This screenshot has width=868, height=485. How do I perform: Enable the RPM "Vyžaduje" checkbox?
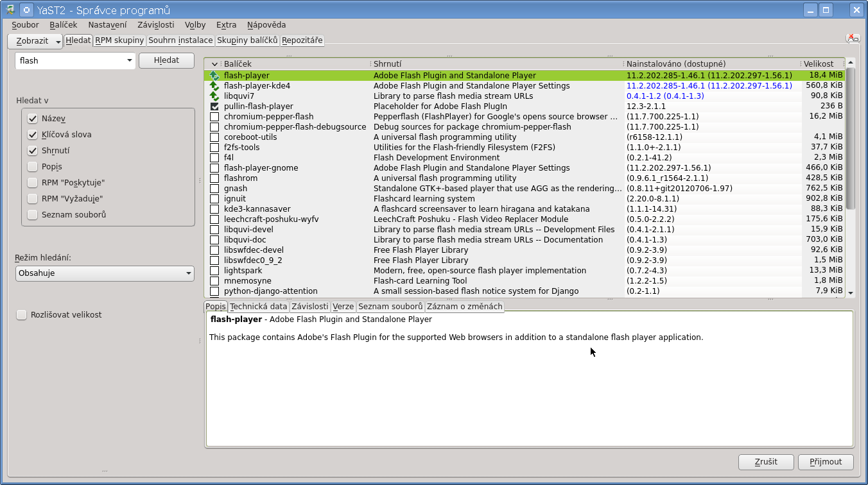click(33, 199)
